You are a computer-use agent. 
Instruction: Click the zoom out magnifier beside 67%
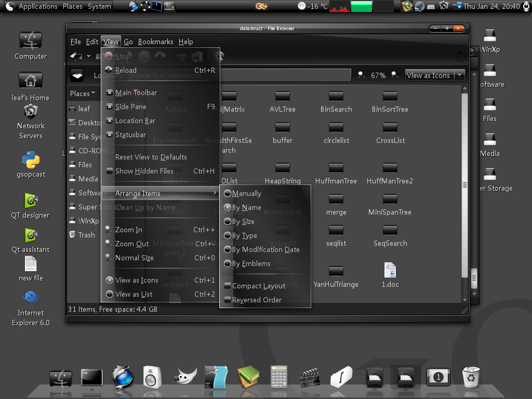362,75
